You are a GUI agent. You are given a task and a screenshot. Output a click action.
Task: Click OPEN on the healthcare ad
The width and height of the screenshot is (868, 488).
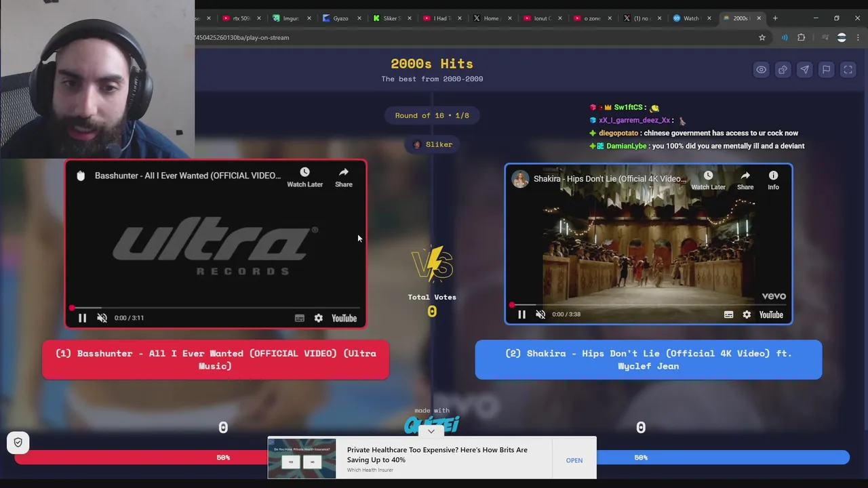click(574, 460)
